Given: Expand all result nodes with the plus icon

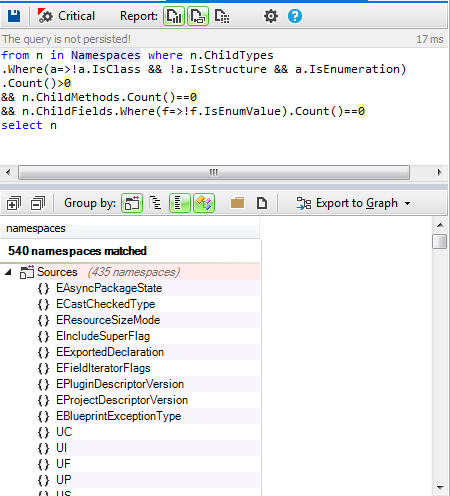Looking at the screenshot, I should point(14,203).
